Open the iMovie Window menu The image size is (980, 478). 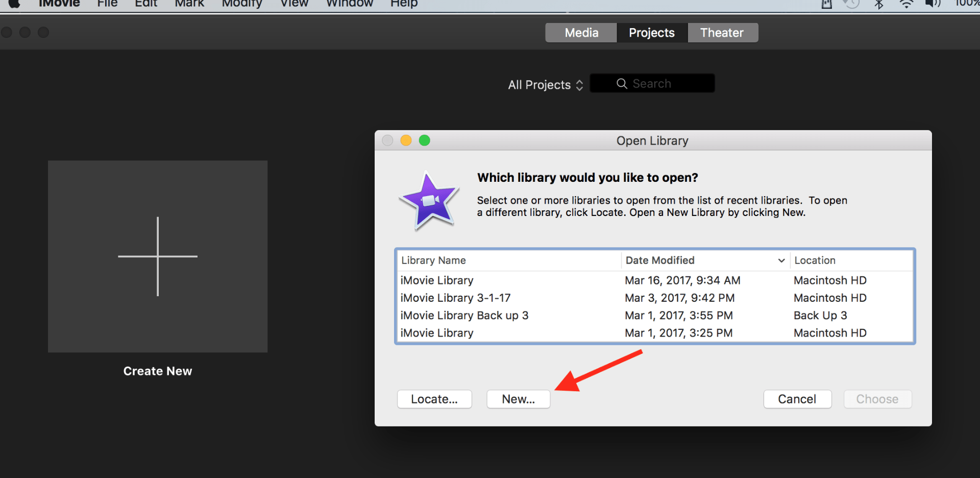[349, 4]
